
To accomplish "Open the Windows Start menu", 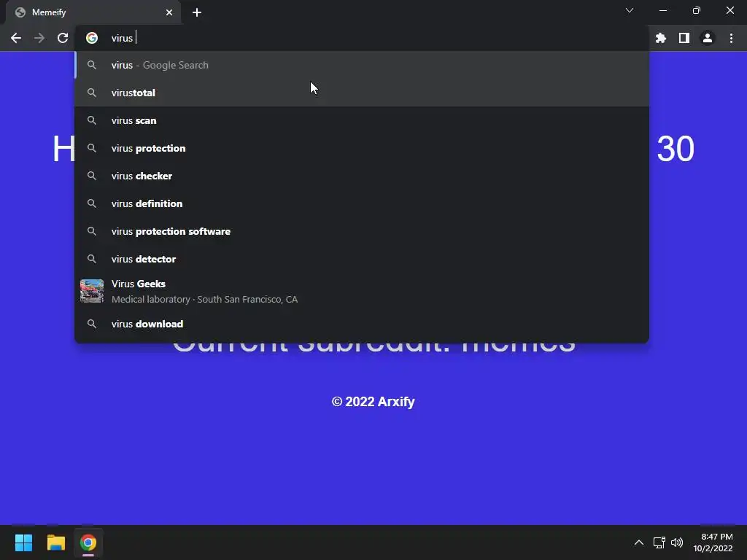I will tap(23, 542).
